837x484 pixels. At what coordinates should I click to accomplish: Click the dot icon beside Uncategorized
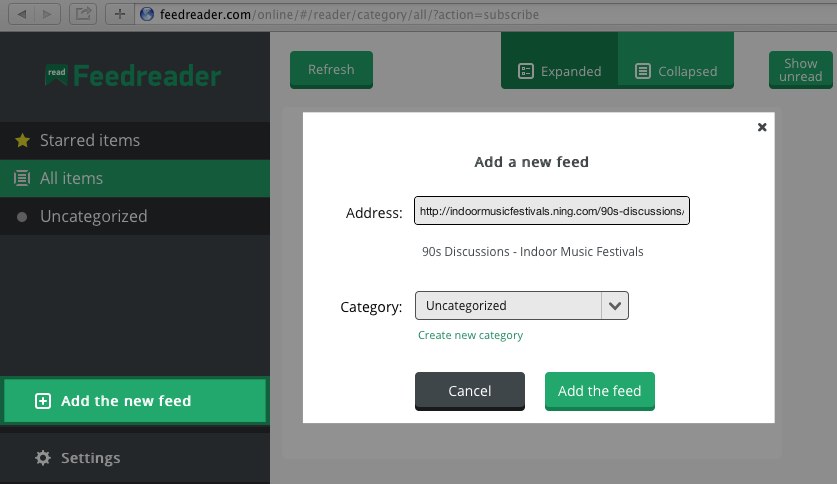point(22,217)
